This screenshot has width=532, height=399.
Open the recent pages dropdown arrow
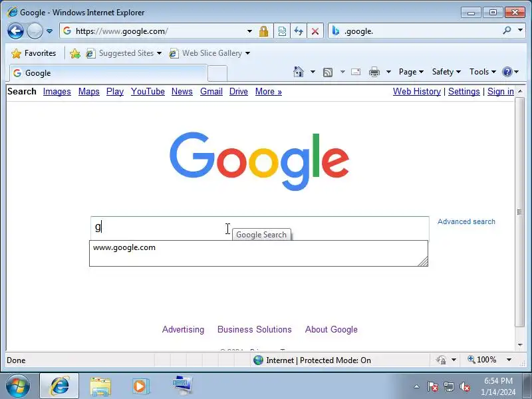(x=49, y=31)
